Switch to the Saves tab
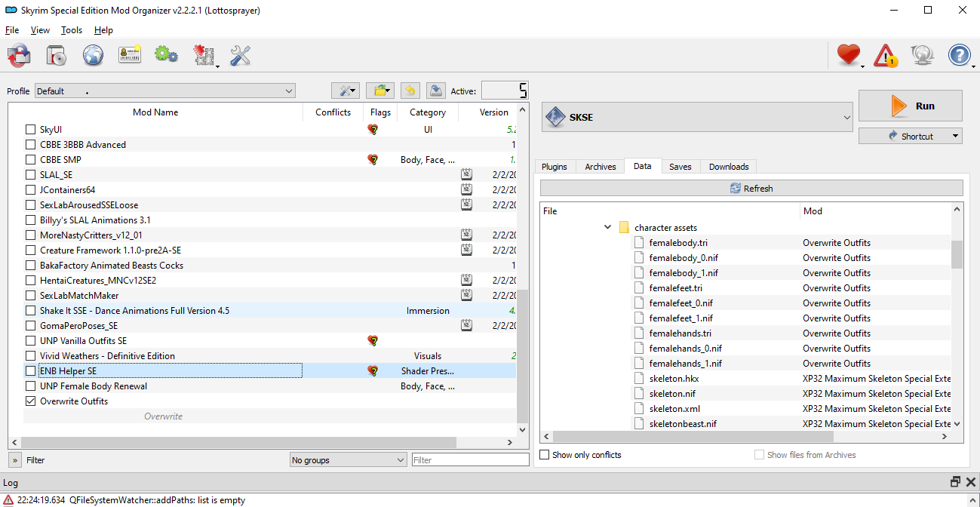 click(680, 167)
